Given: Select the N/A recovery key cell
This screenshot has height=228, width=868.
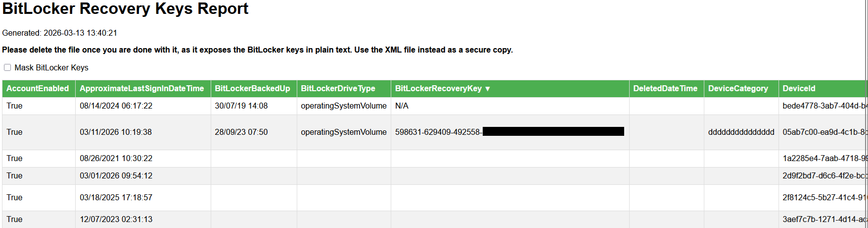Looking at the screenshot, I should pos(402,106).
